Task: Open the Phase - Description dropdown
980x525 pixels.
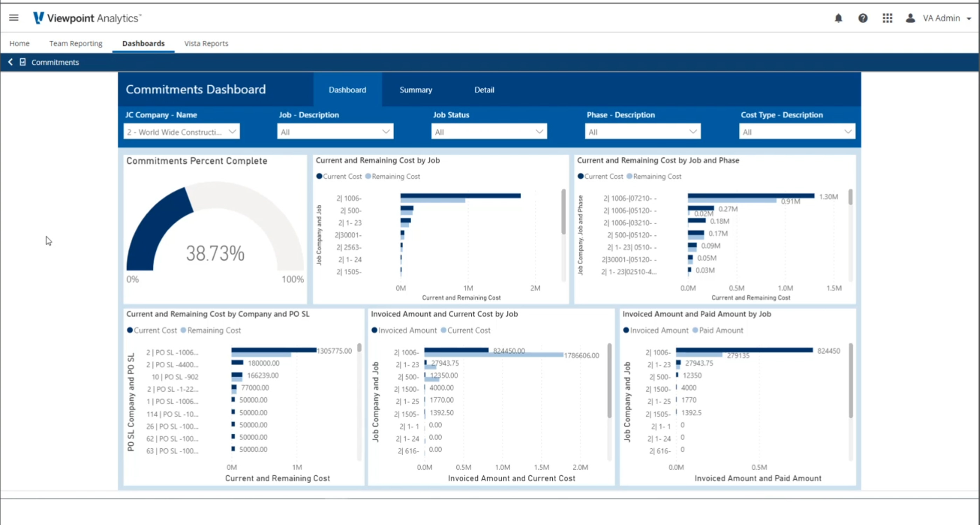Action: tap(643, 132)
